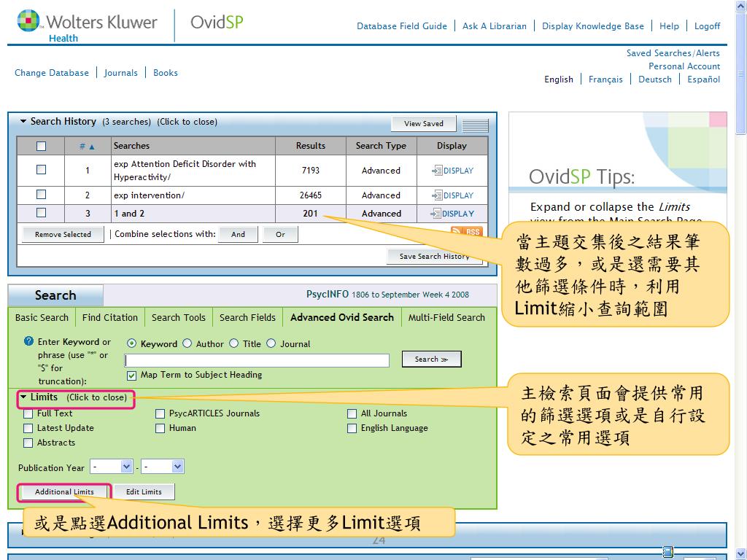This screenshot has height=560, width=747.
Task: Switch to the Find Citation tab
Action: [110, 318]
